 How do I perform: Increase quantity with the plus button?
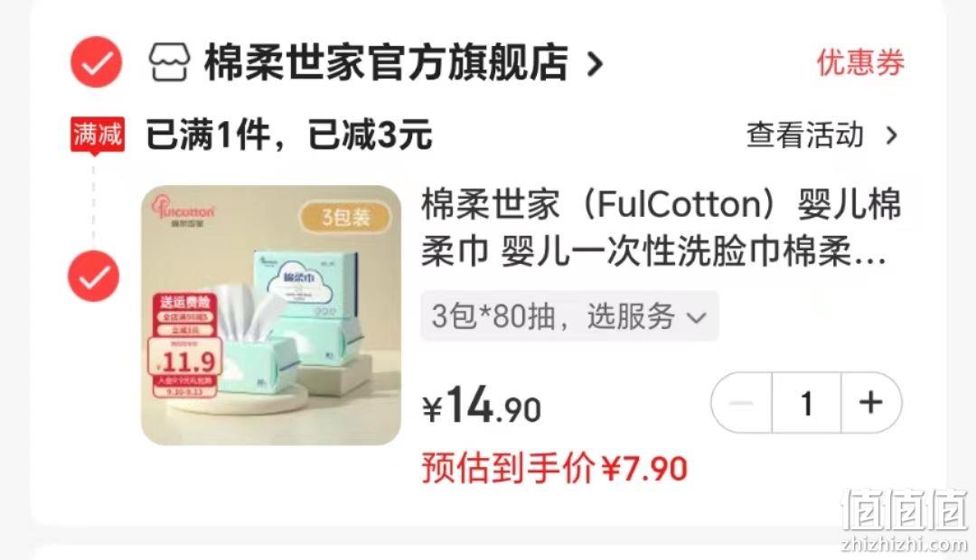[871, 403]
